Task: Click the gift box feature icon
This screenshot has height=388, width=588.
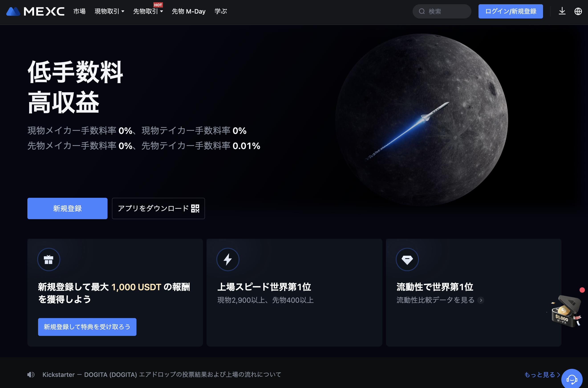Action: click(x=49, y=259)
